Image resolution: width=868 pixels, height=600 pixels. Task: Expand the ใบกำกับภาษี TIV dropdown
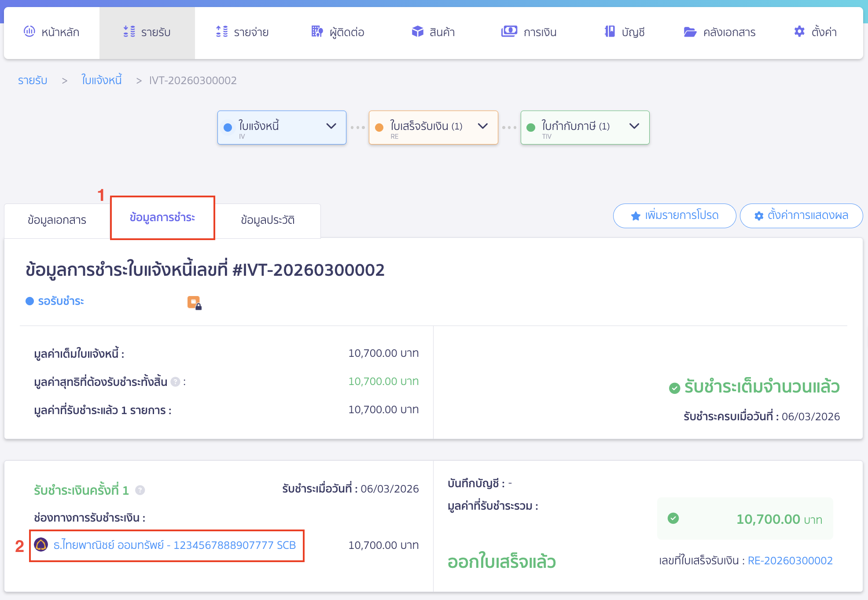click(x=634, y=126)
